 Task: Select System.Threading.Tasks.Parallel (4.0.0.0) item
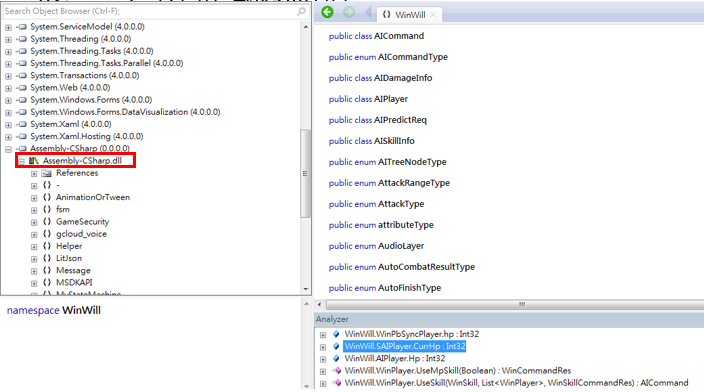point(107,63)
